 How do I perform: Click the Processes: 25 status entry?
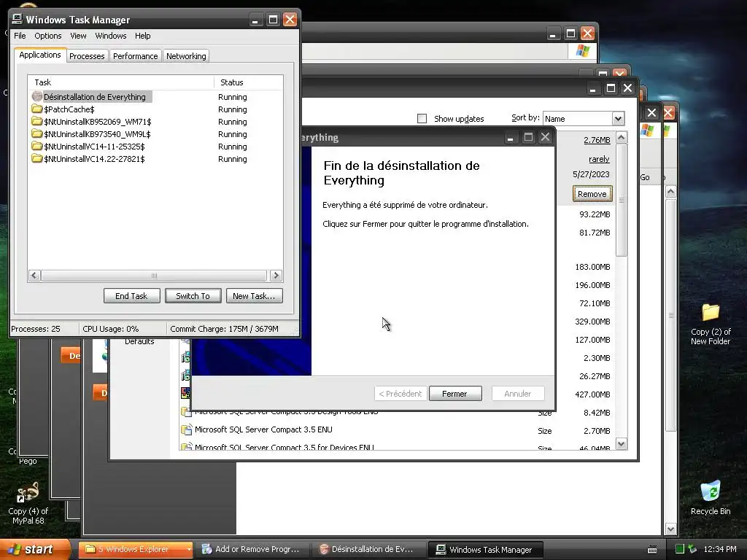36,329
